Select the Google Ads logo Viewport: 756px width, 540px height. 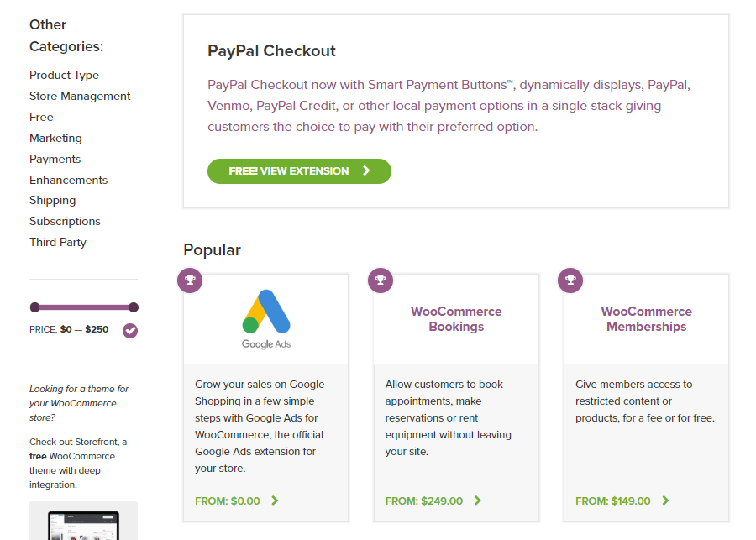point(265,317)
